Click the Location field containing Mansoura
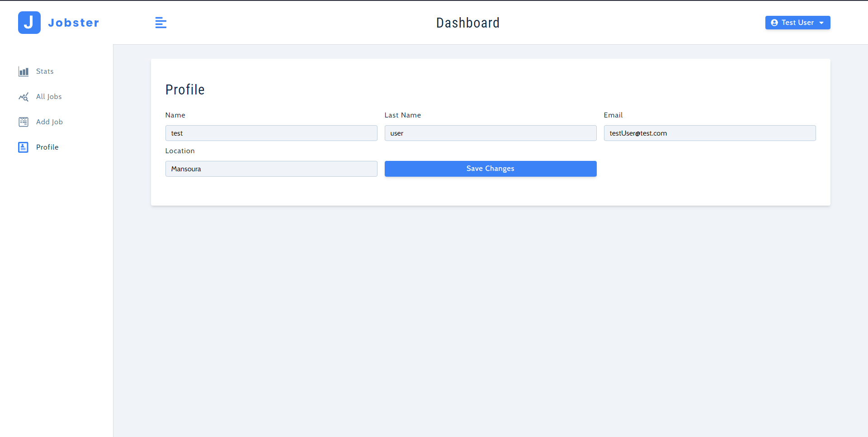Viewport: 868px width, 437px height. point(271,169)
